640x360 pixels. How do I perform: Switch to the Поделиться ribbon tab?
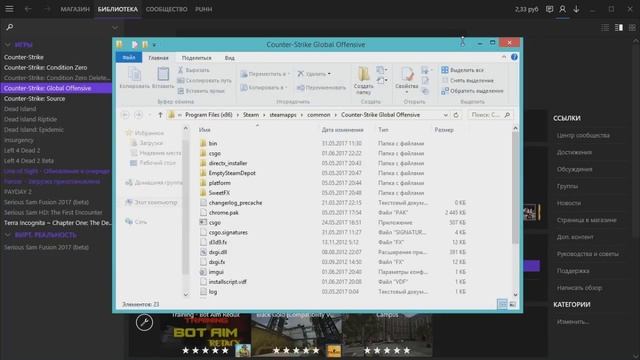coord(197,58)
